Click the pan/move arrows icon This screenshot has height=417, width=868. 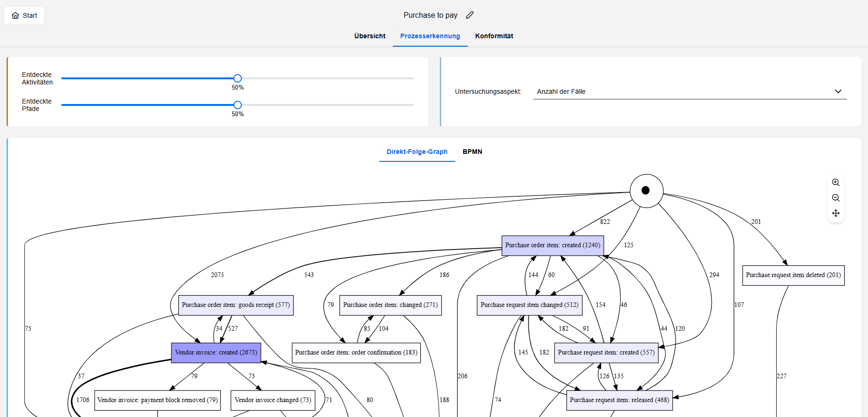pyautogui.click(x=836, y=213)
